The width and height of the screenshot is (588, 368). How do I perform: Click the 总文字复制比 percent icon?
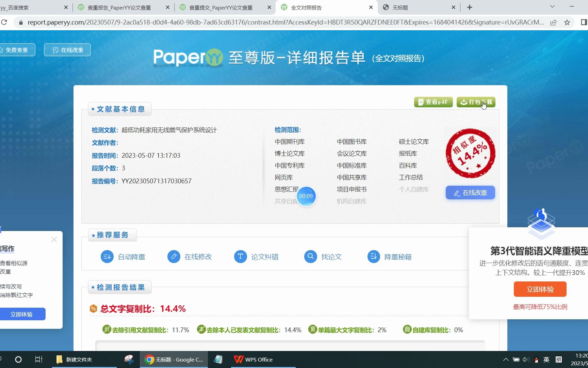click(93, 309)
